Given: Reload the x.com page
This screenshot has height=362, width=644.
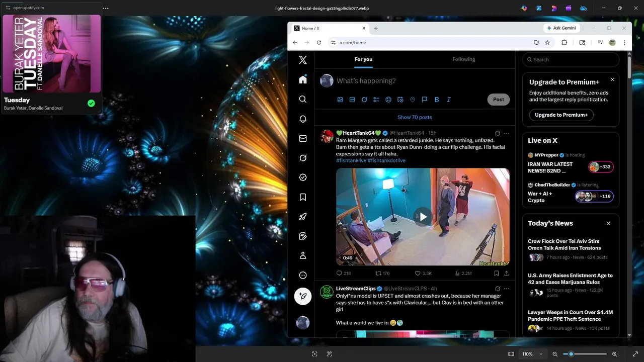Looking at the screenshot, I should 319,43.
